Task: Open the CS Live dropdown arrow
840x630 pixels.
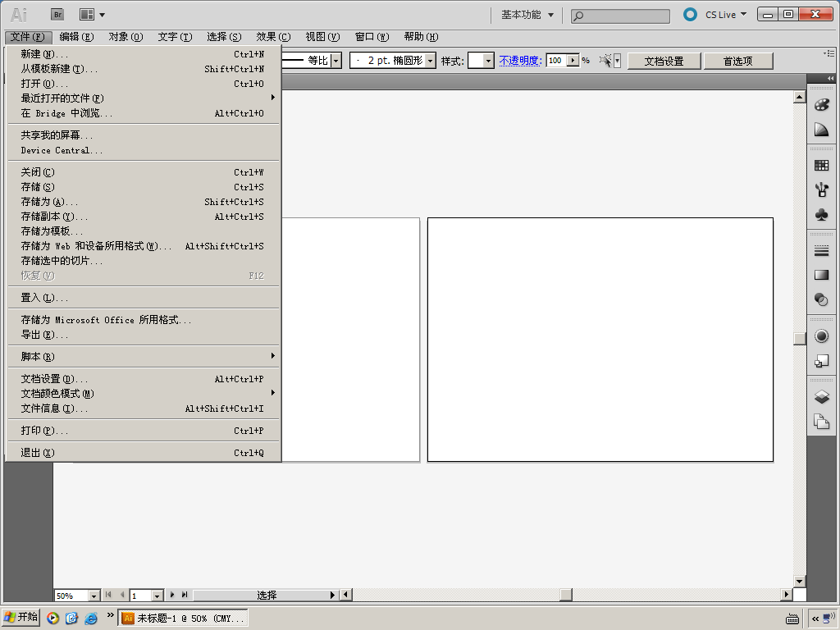Action: tap(743, 15)
